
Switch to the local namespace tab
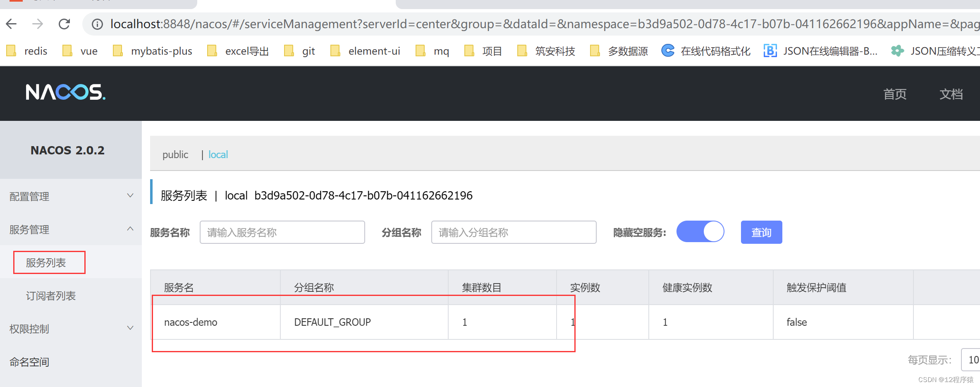click(x=218, y=155)
